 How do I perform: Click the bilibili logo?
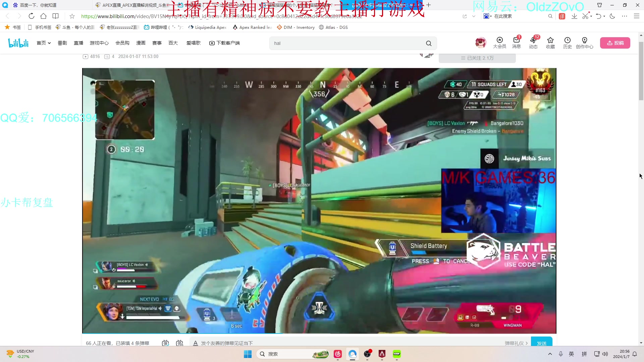18,43
